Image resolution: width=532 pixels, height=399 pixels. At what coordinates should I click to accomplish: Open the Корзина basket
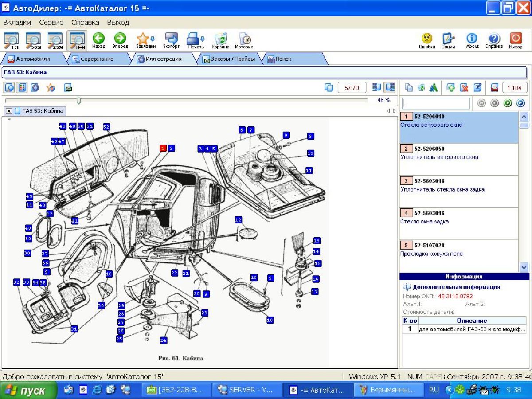click(x=220, y=41)
